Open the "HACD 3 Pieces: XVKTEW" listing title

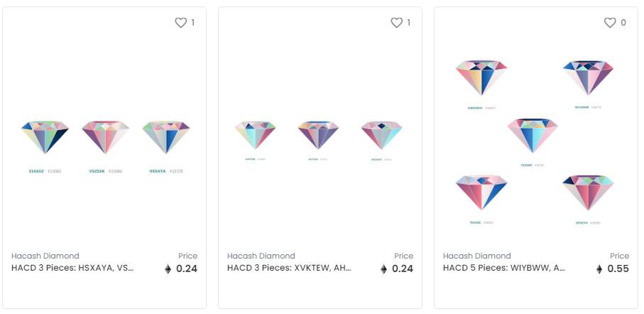pos(288,269)
